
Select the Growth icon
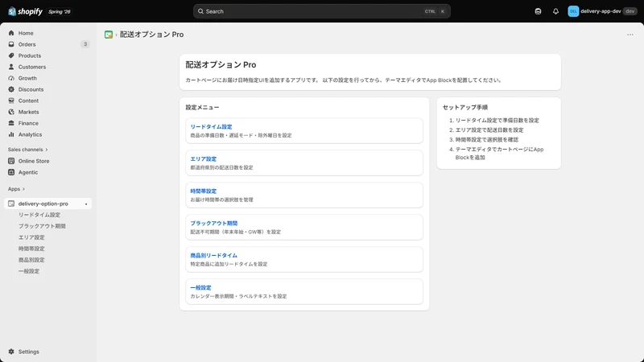[11, 78]
